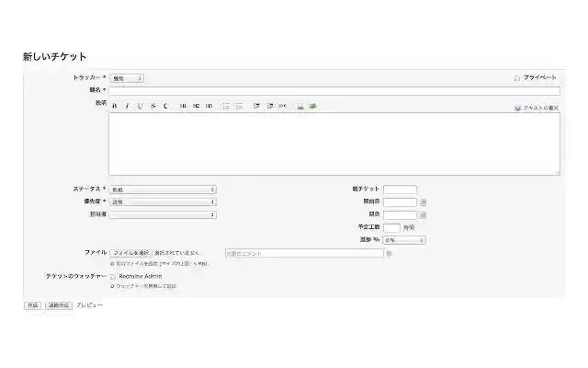Open the start date calendar picker
Screen dimensions: 588x368
(424, 202)
